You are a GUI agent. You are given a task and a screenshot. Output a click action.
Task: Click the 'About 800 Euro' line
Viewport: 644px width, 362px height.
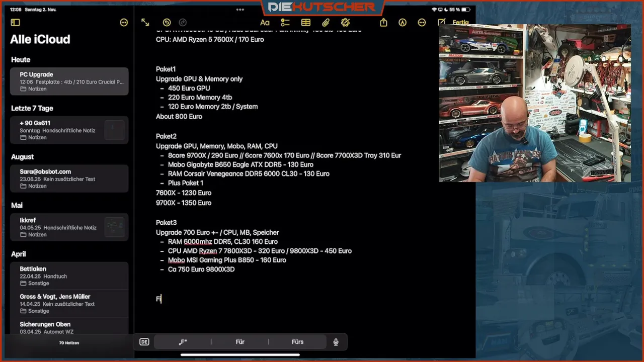(x=179, y=117)
